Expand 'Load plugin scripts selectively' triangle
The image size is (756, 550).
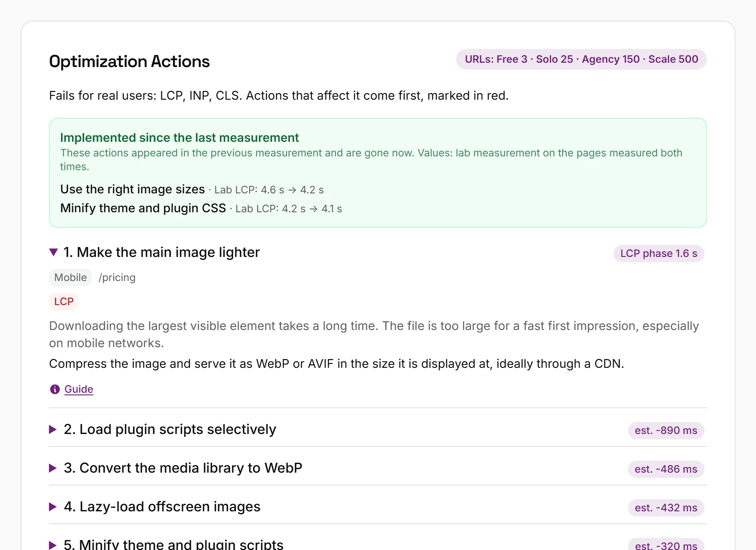click(x=53, y=429)
